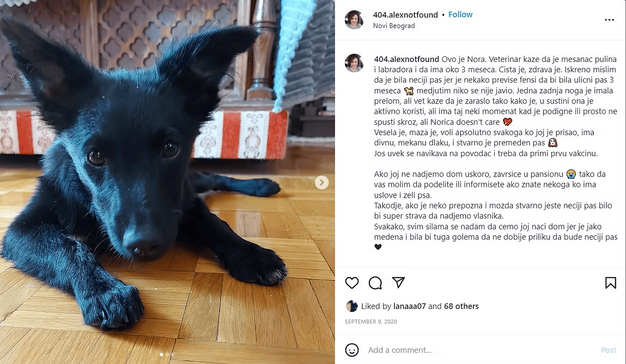Go to the next photo with the arrow

point(322,182)
